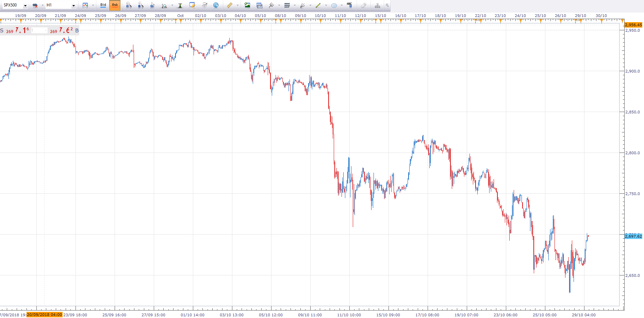Click the 30/10 date on top axis
Viewport: 644px width, 318px height.
601,16
